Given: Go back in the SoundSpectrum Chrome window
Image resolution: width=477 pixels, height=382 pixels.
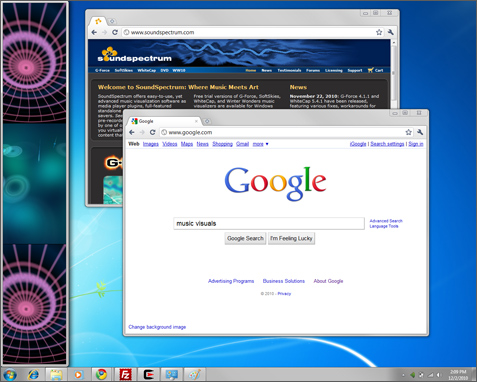Looking at the screenshot, I should [x=94, y=32].
